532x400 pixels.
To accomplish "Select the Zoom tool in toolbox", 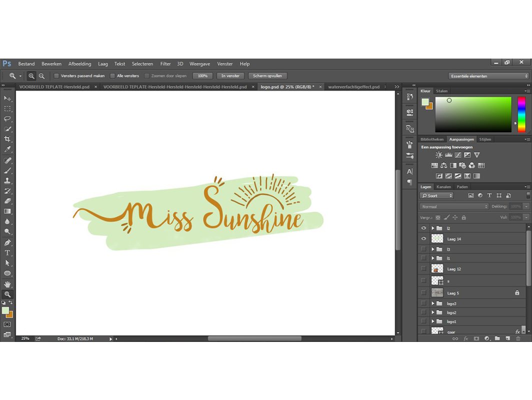I will 7,294.
